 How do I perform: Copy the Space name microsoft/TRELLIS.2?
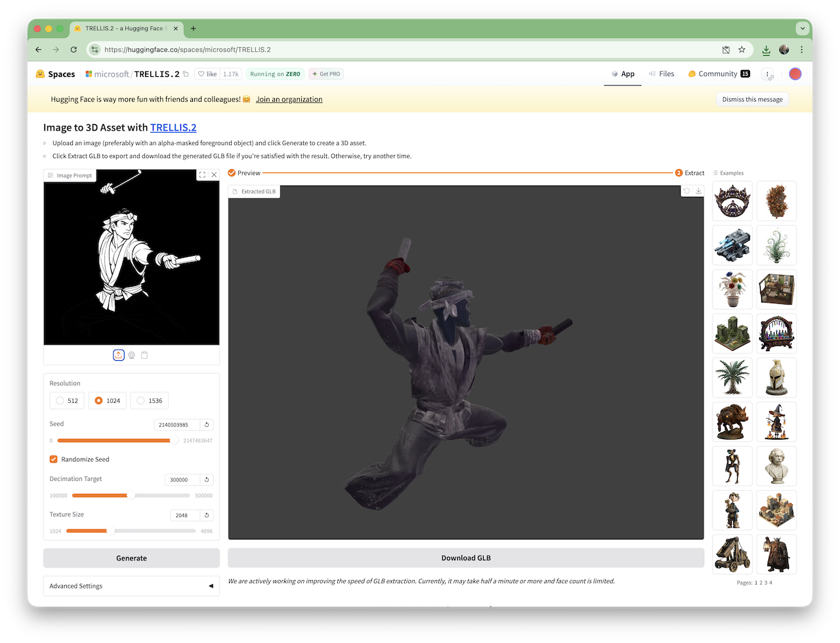point(186,74)
